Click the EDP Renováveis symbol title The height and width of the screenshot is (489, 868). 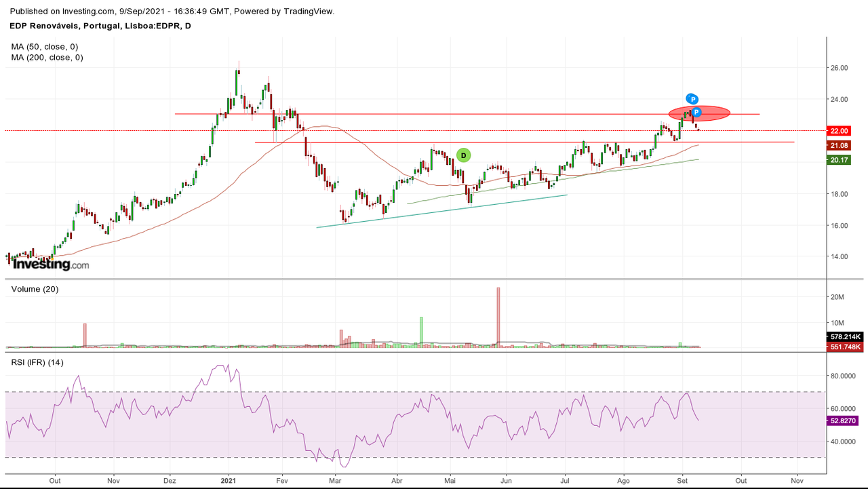click(x=100, y=26)
